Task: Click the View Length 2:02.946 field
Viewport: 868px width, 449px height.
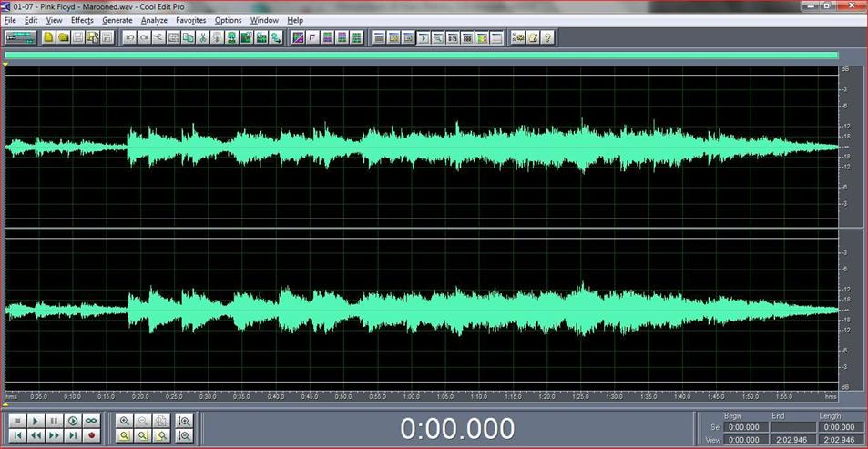Action: [841, 440]
